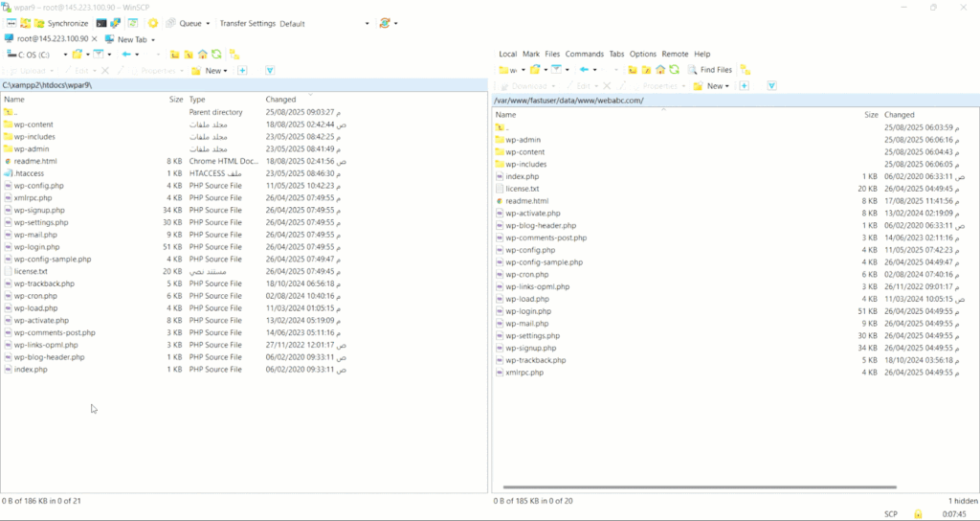Viewport: 980px width, 521px height.
Task: Close the root@145.223.100.90 session tab
Action: click(x=95, y=39)
